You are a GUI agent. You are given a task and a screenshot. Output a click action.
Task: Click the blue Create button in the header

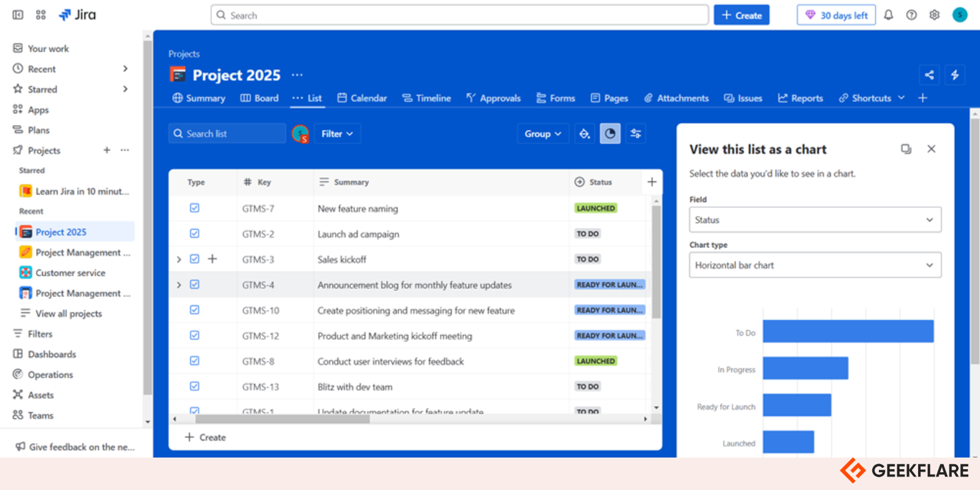point(741,15)
